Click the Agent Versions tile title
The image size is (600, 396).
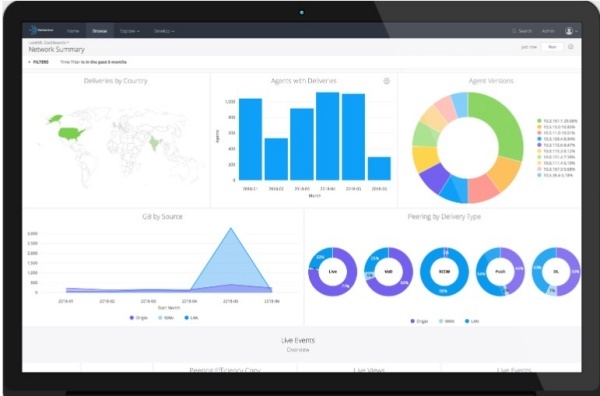coord(491,81)
